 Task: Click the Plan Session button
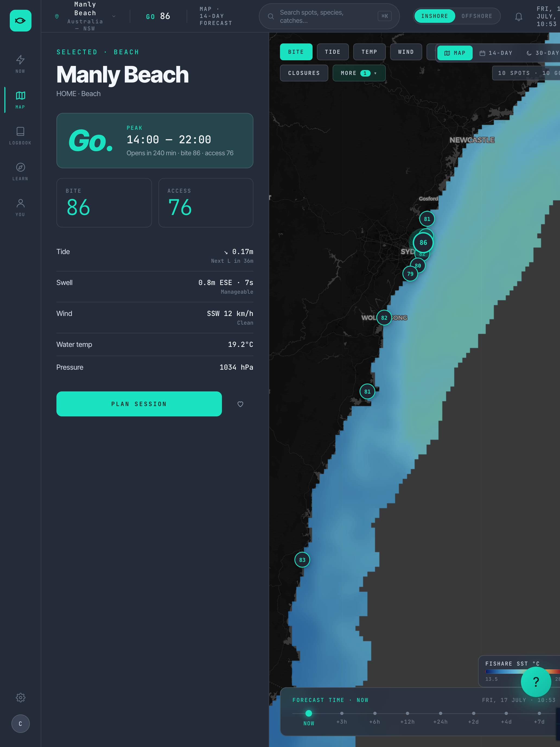pos(139,404)
